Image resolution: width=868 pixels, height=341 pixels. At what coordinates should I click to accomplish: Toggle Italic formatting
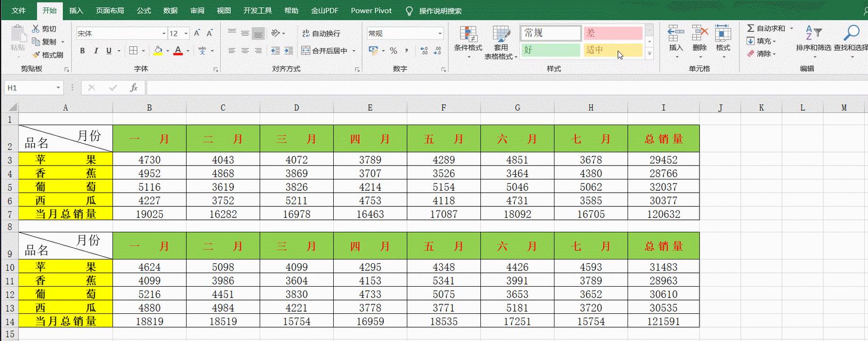(x=95, y=51)
